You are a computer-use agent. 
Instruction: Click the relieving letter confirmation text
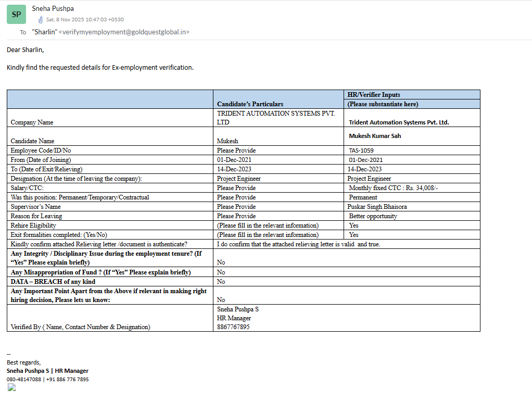[298, 244]
